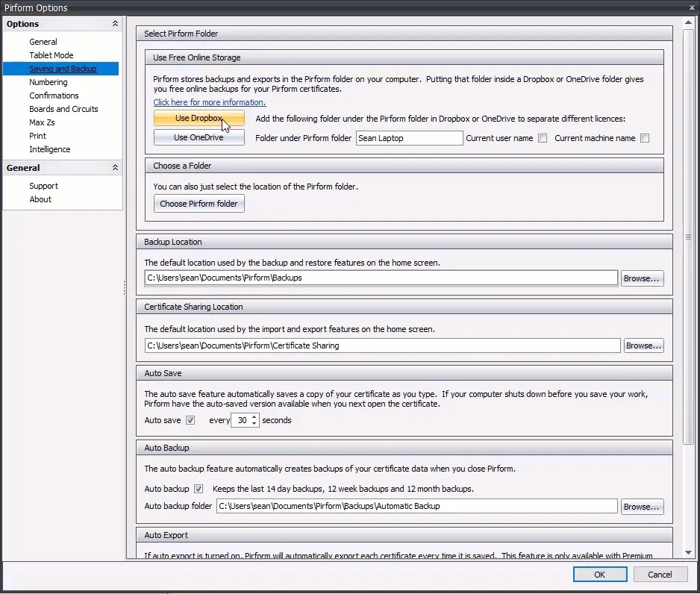Edit the Folder under Pirform folder field
Screen dimensions: 700x594
pyautogui.click(x=409, y=137)
